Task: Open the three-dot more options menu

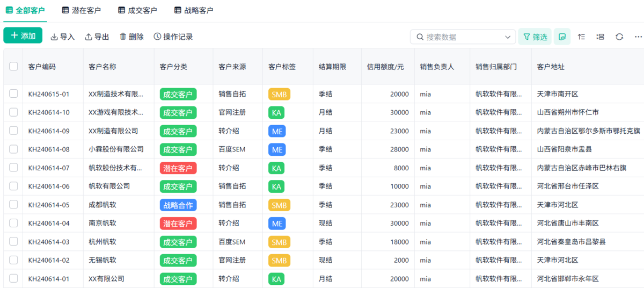Action: tap(638, 37)
